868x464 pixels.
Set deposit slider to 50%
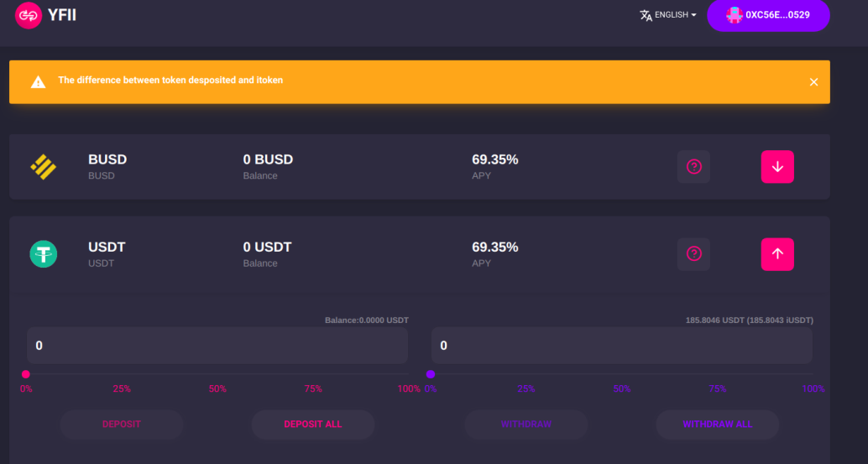click(217, 374)
